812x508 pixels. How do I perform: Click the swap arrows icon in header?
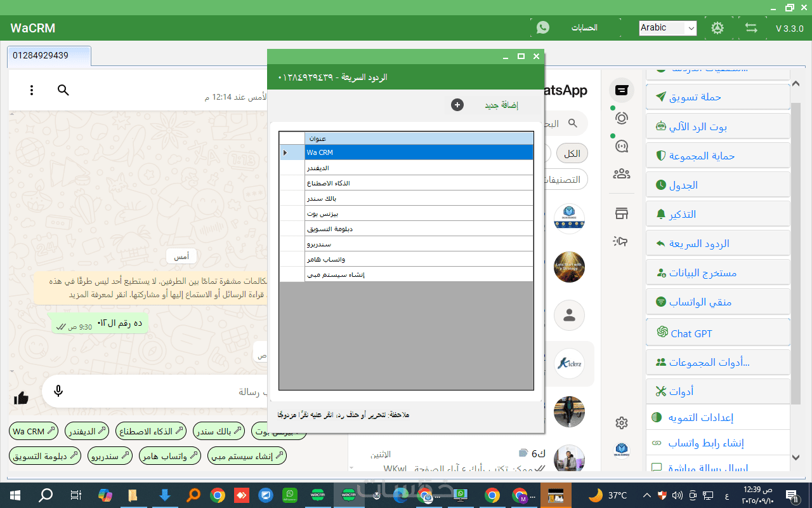point(752,28)
